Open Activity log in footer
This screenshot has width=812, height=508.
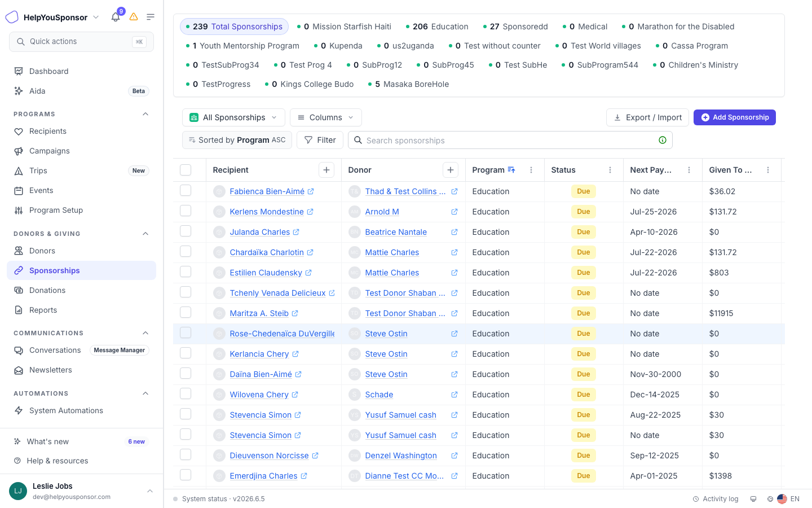click(716, 499)
